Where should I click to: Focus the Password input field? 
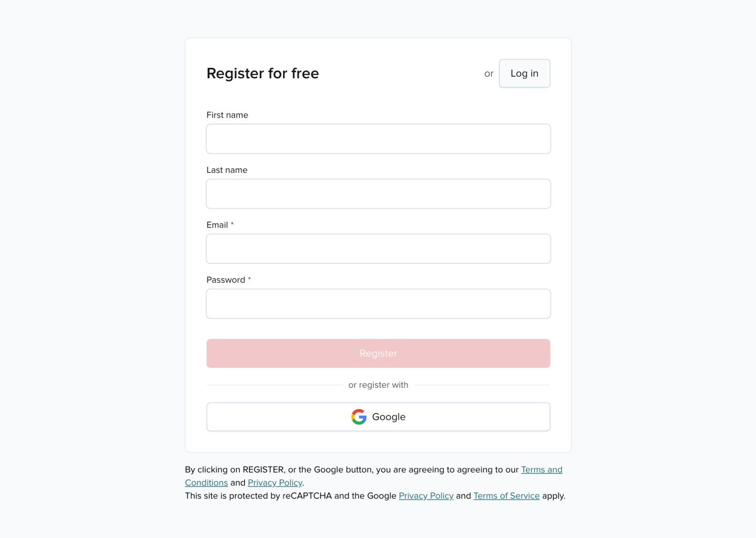coord(378,303)
